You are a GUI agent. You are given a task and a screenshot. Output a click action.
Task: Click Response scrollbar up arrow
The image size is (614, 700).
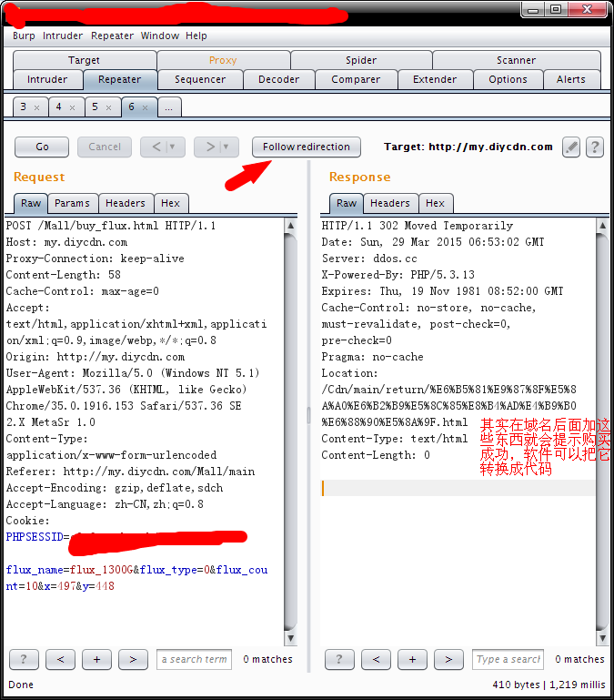(x=602, y=226)
